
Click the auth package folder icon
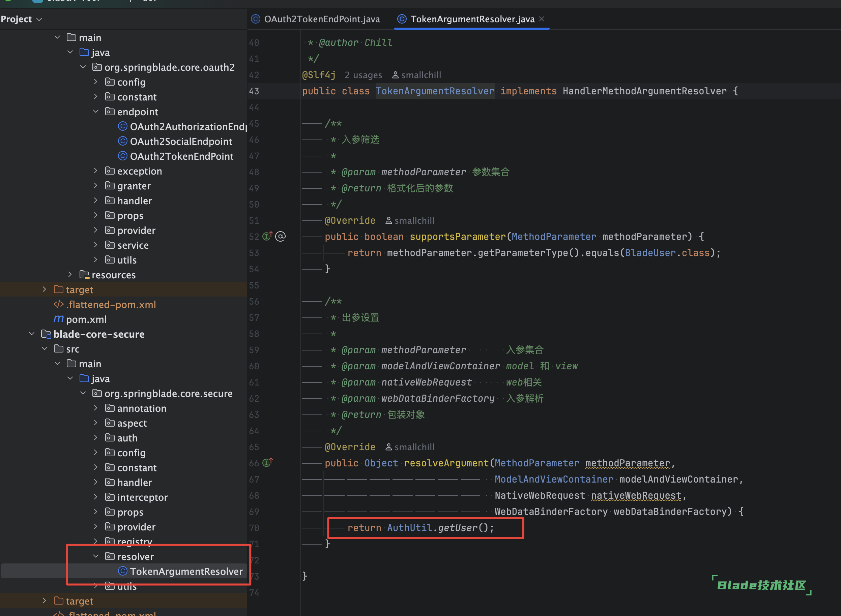110,438
